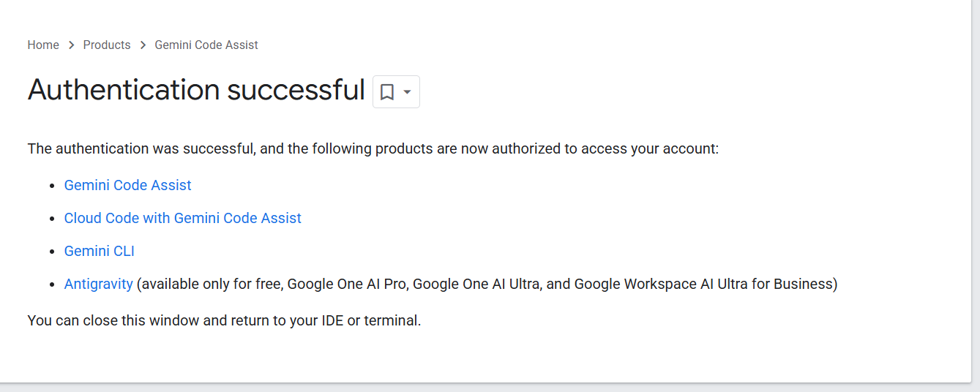Viewport: 980px width, 392px height.
Task: Visit the Antigravity link
Action: coord(99,284)
